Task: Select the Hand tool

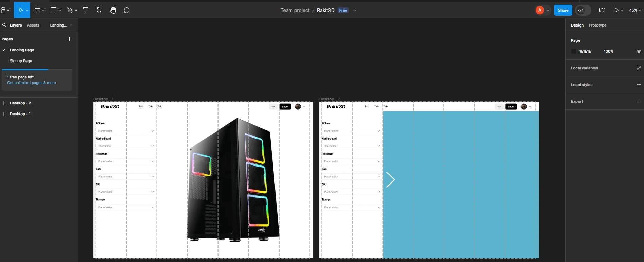Action: pyautogui.click(x=113, y=10)
